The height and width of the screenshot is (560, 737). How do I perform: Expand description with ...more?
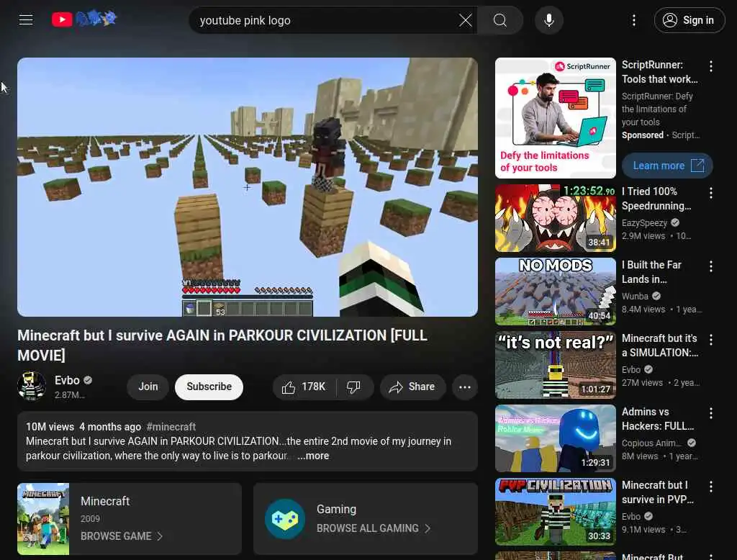click(313, 456)
